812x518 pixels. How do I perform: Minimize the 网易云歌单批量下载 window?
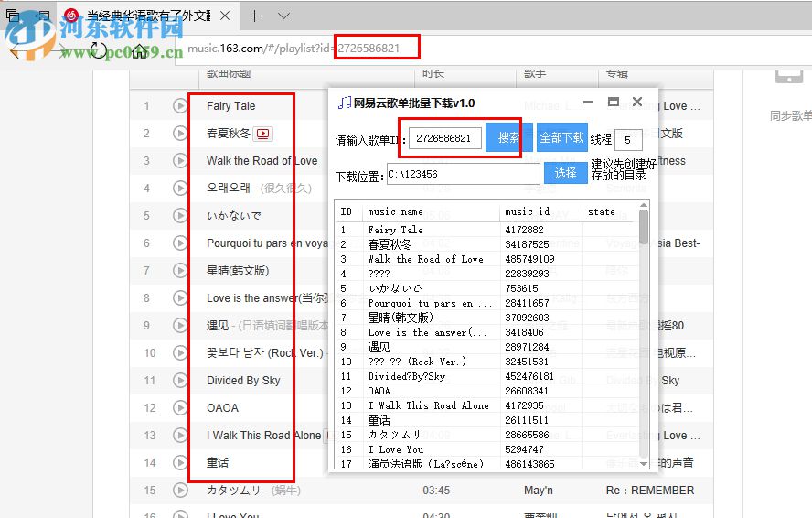tap(588, 103)
